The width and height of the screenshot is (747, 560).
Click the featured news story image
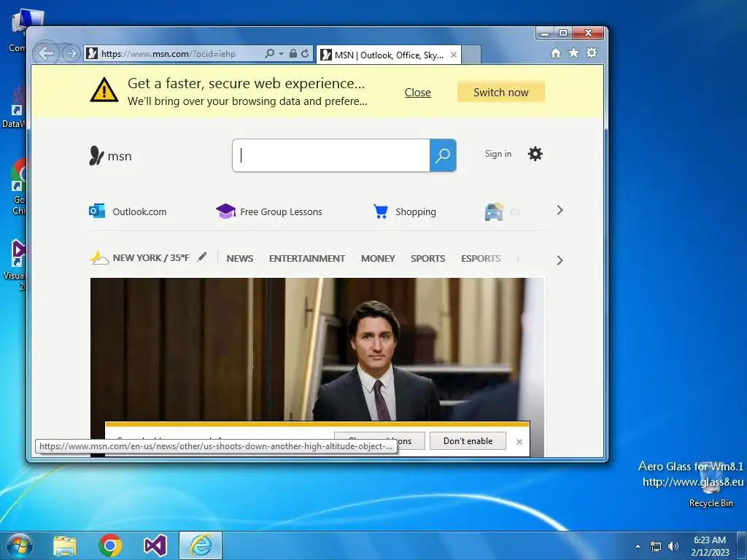pos(317,349)
